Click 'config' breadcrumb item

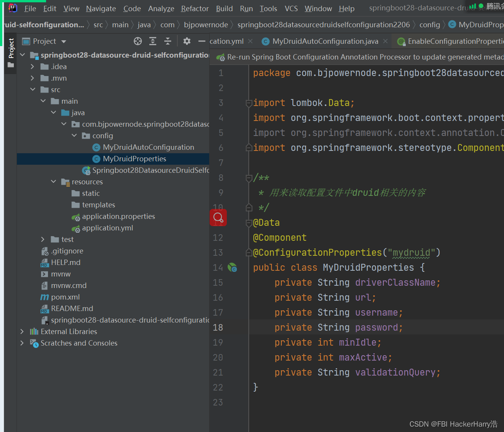(430, 25)
